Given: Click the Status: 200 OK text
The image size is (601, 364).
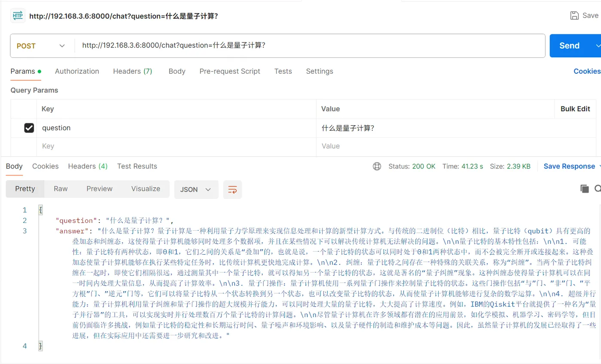Looking at the screenshot, I should coord(412,166).
